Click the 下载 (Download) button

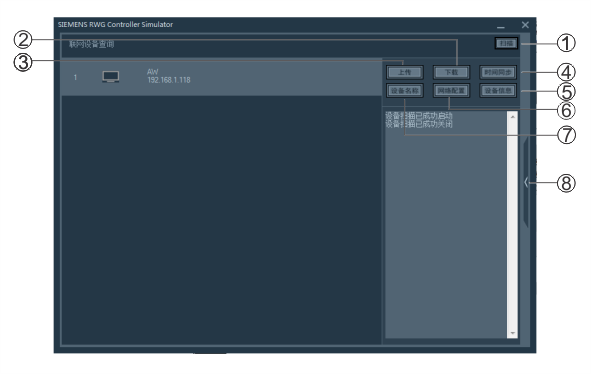click(451, 72)
